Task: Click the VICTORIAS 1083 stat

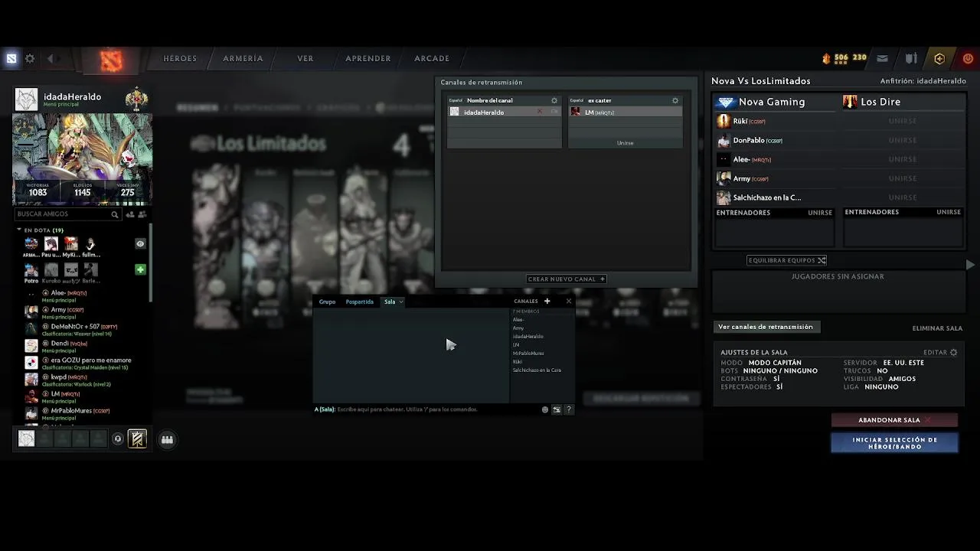Action: [x=38, y=190]
